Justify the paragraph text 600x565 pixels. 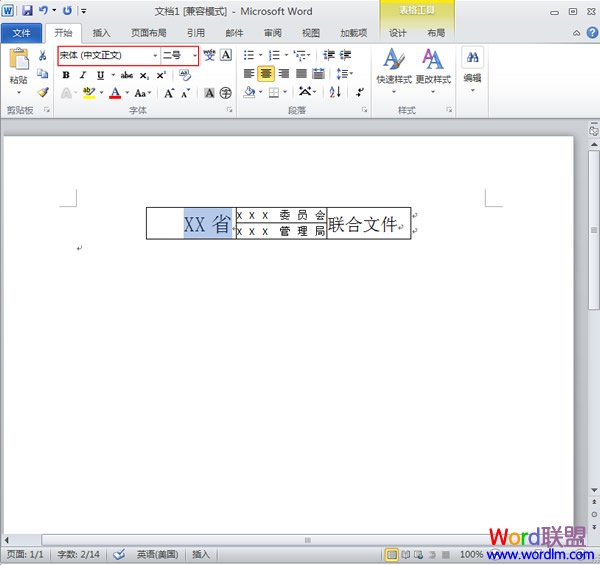(x=301, y=73)
